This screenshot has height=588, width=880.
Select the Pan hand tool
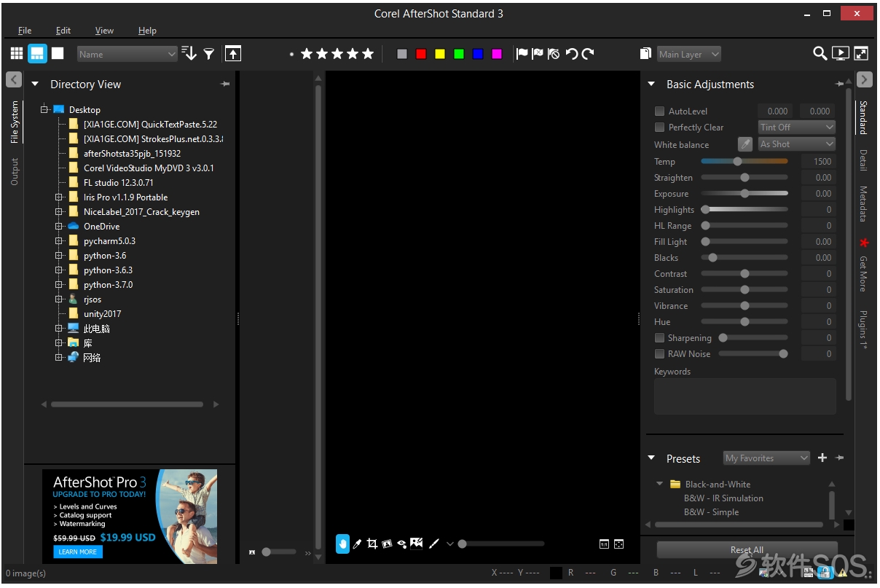342,544
